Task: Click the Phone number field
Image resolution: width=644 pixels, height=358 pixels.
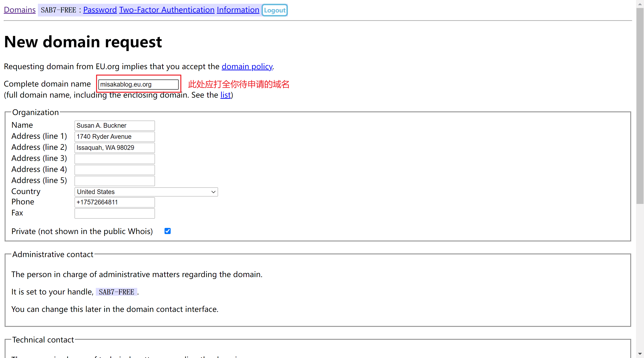Action: [x=114, y=202]
